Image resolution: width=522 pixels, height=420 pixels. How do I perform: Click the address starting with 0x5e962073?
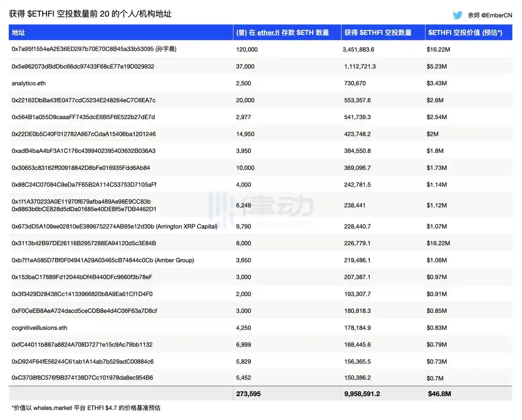pos(83,67)
